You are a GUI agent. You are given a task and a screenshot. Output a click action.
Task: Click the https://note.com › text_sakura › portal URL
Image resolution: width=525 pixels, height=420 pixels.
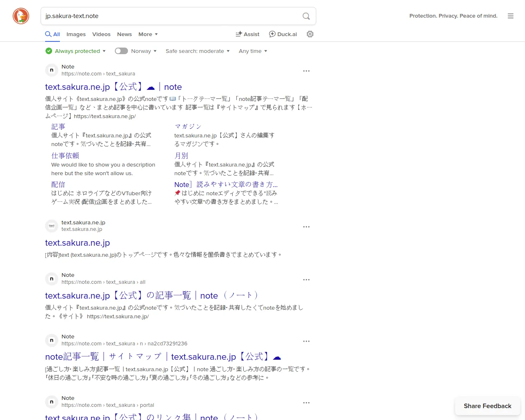pyautogui.click(x=108, y=405)
